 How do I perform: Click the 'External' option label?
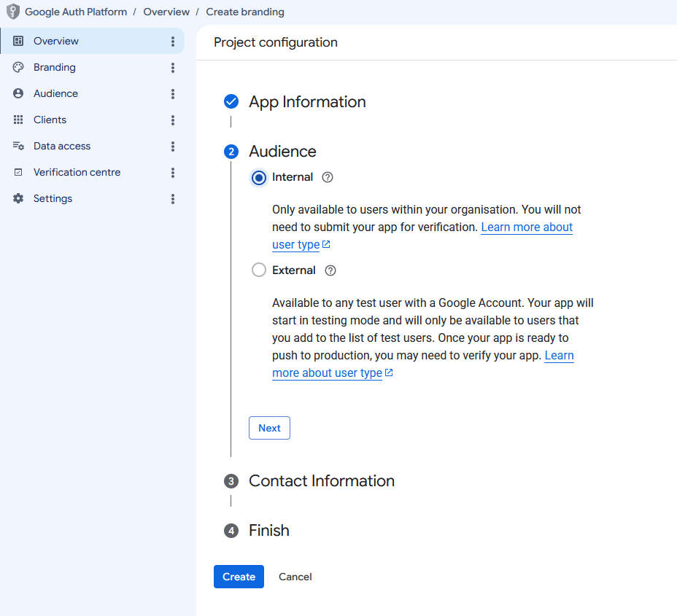pyautogui.click(x=293, y=270)
